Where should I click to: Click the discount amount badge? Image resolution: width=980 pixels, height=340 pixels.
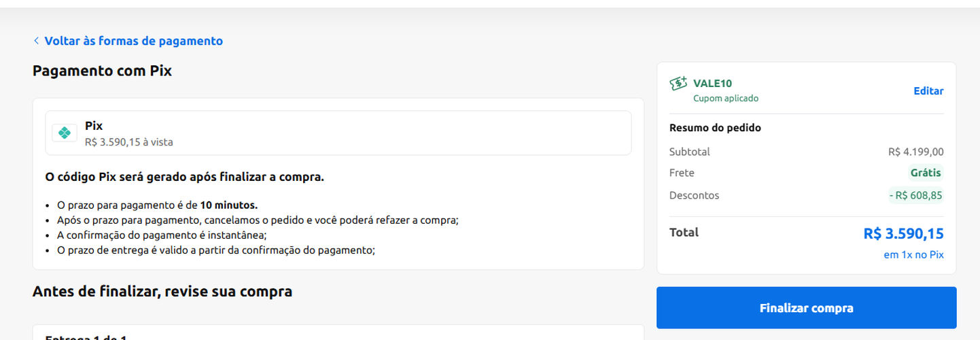pos(915,196)
